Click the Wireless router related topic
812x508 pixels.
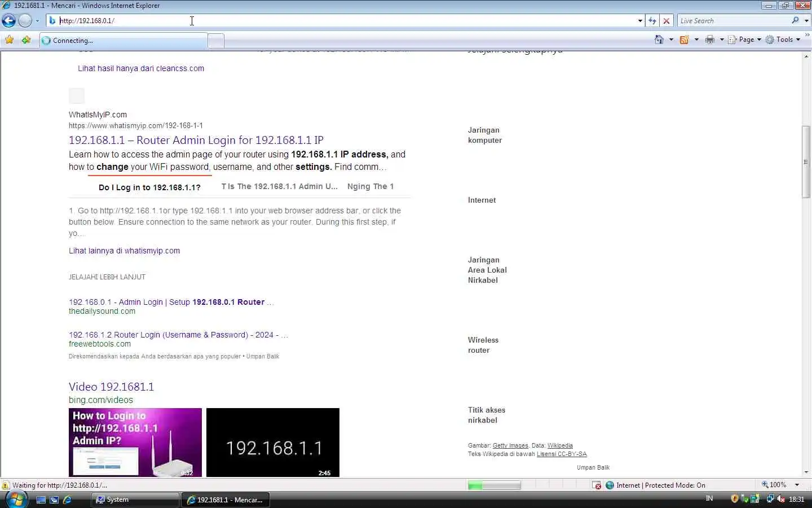[x=483, y=345]
